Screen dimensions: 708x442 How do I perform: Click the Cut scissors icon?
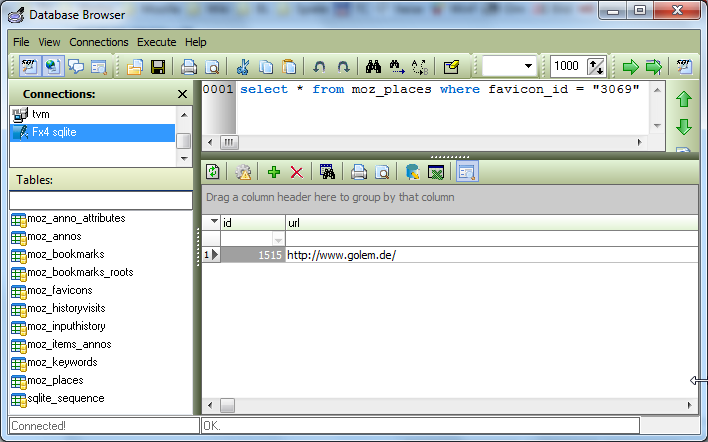point(242,67)
